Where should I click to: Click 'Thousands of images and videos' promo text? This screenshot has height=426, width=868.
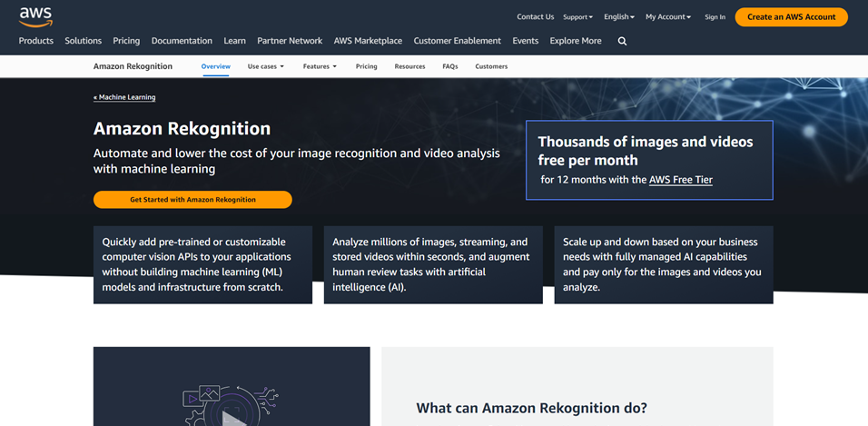tap(646, 151)
